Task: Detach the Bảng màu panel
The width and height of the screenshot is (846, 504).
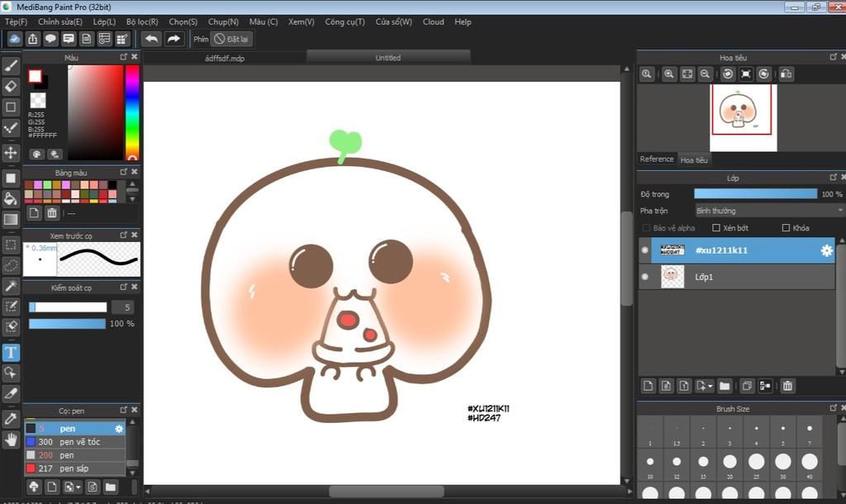Action: pos(124,172)
